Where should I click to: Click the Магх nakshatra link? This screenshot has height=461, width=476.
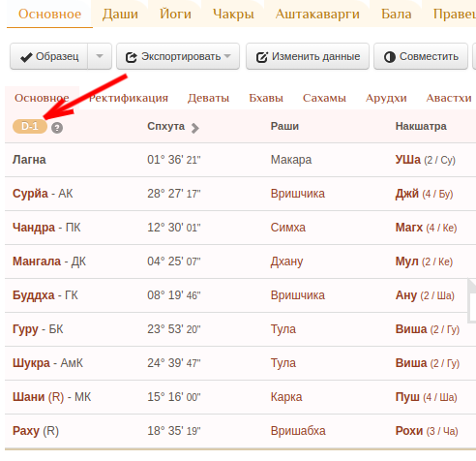(x=408, y=228)
